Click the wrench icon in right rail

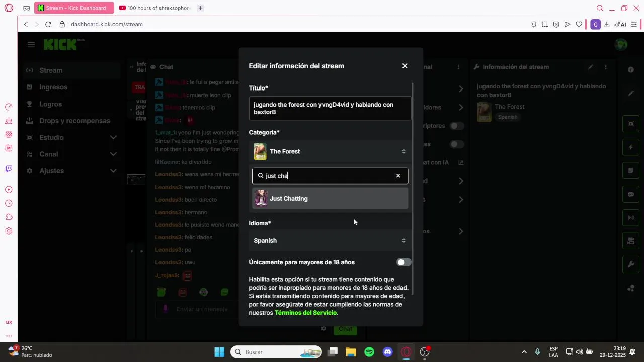(x=631, y=264)
